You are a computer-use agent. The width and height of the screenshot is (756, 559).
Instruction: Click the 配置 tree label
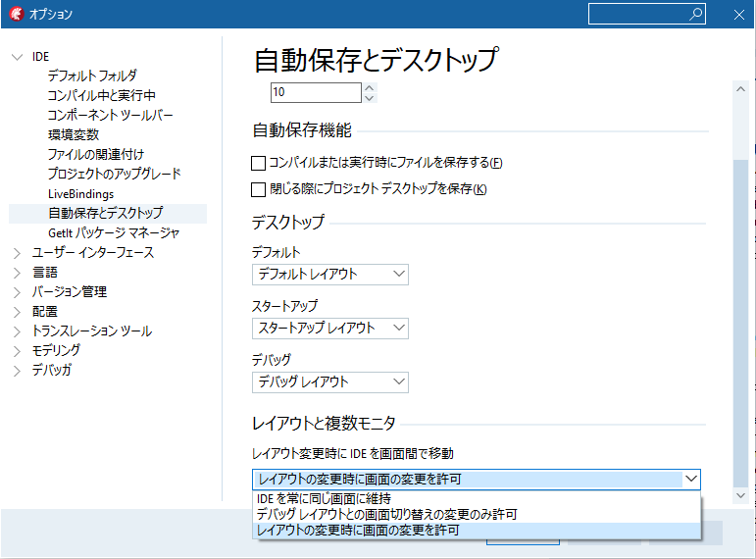[x=45, y=312]
